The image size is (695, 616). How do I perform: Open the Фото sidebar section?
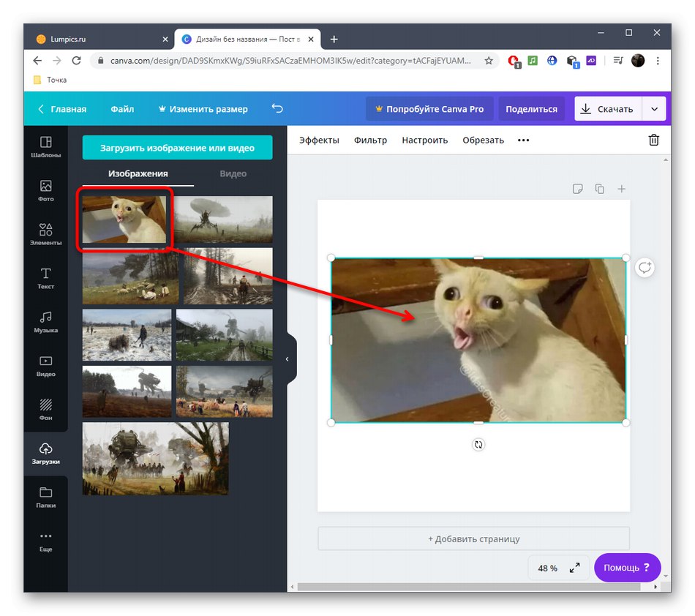pyautogui.click(x=45, y=191)
